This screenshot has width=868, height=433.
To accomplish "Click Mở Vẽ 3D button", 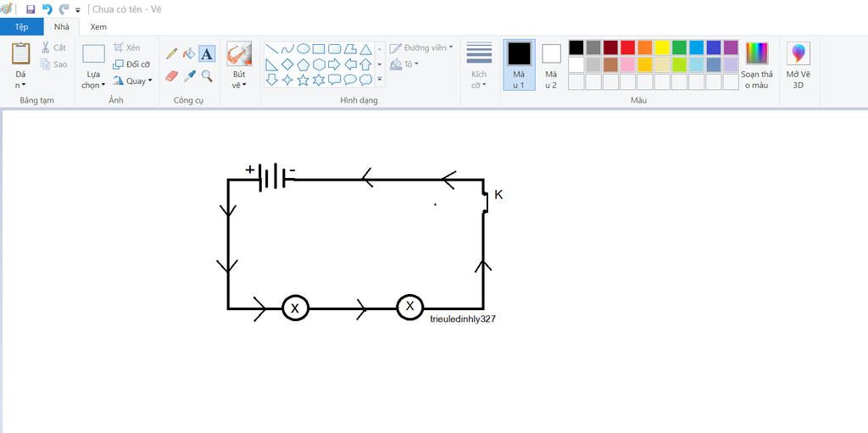I will click(798, 65).
